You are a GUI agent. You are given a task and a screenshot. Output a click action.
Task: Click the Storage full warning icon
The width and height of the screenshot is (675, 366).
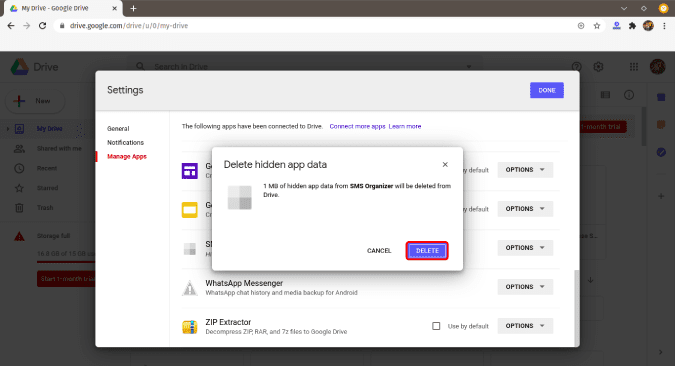[19, 236]
